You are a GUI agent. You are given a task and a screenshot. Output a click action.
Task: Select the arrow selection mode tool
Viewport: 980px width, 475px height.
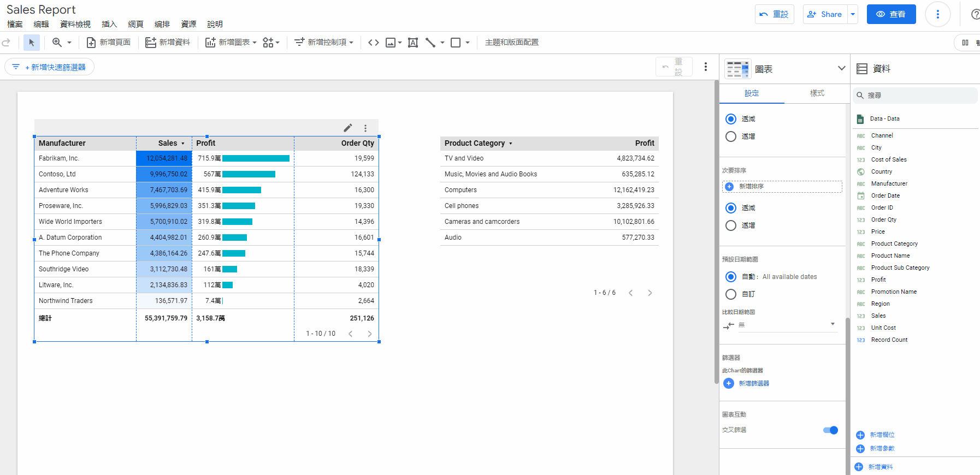(x=32, y=43)
